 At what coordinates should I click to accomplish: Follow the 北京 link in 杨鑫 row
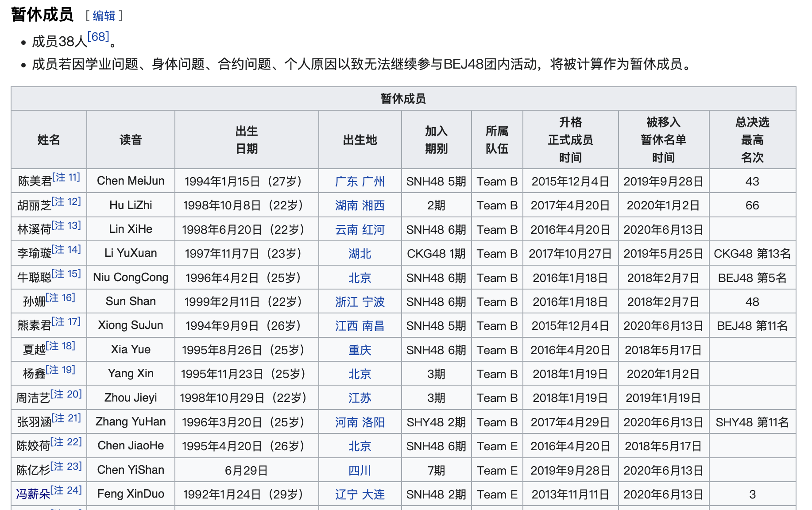[x=360, y=374]
